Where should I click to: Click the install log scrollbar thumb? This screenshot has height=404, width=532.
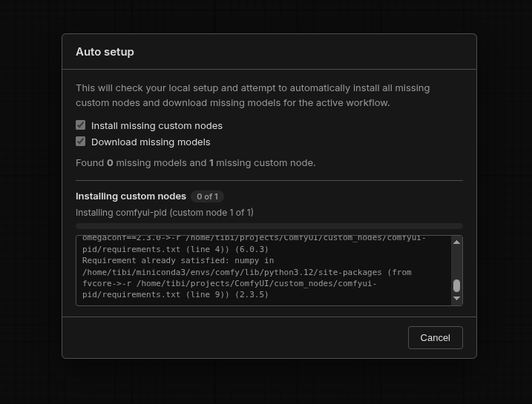tap(456, 285)
